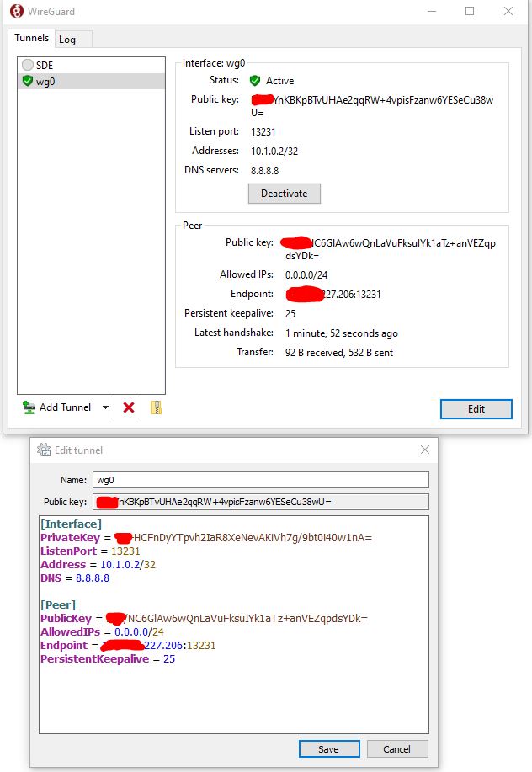Select the wg0 tunnel entry
532x772 pixels.
(x=91, y=81)
